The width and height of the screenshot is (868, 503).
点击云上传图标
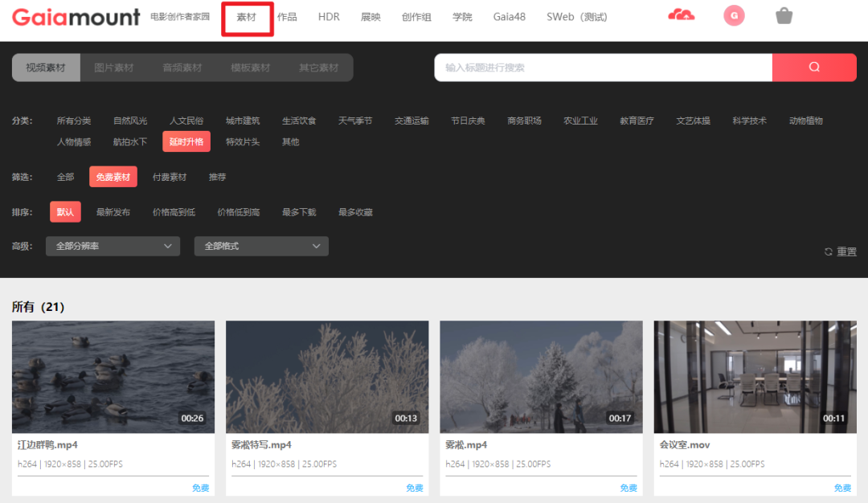682,15
